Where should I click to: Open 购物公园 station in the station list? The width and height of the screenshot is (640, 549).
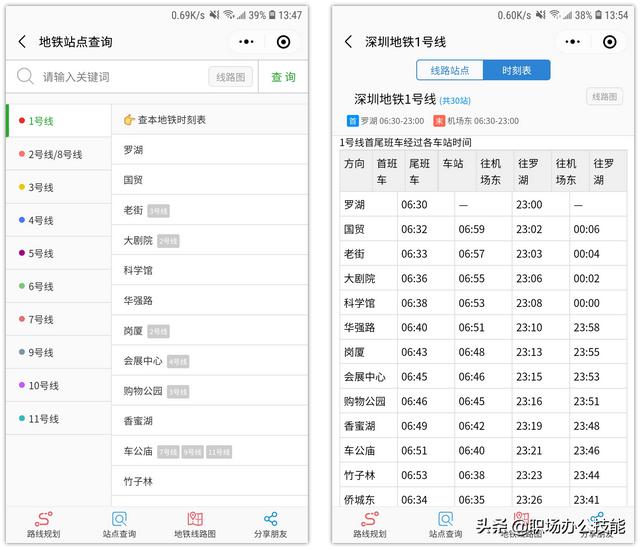pyautogui.click(x=210, y=391)
